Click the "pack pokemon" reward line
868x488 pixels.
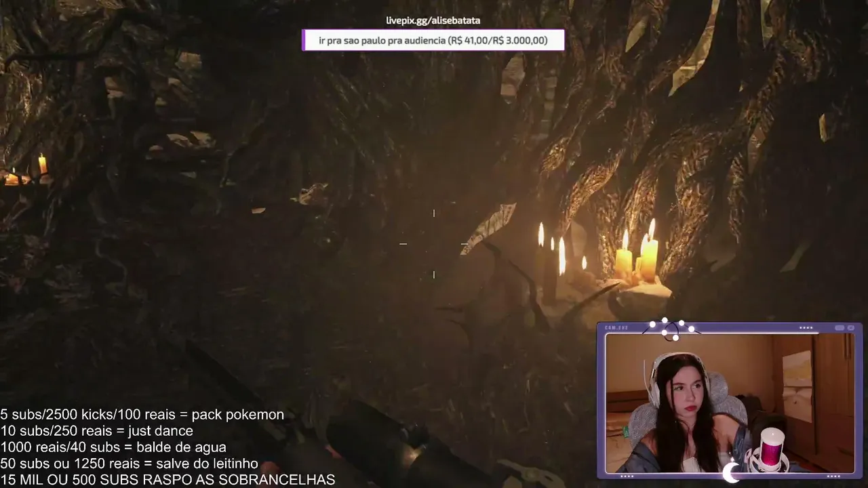pyautogui.click(x=142, y=414)
